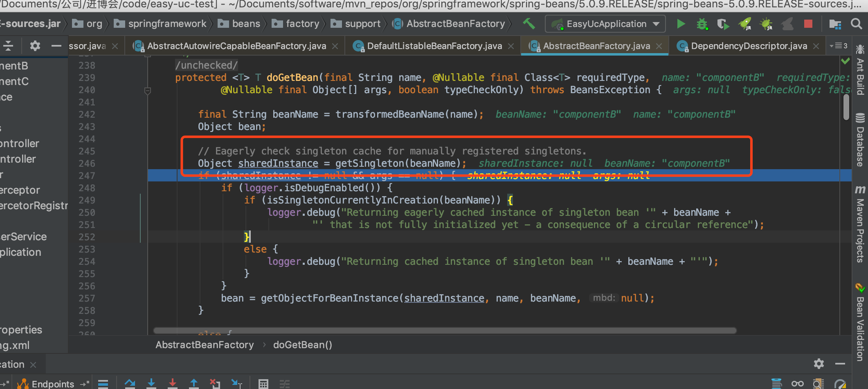Show hidden editor tabs list
Screen dimensions: 868x389
[x=838, y=46]
